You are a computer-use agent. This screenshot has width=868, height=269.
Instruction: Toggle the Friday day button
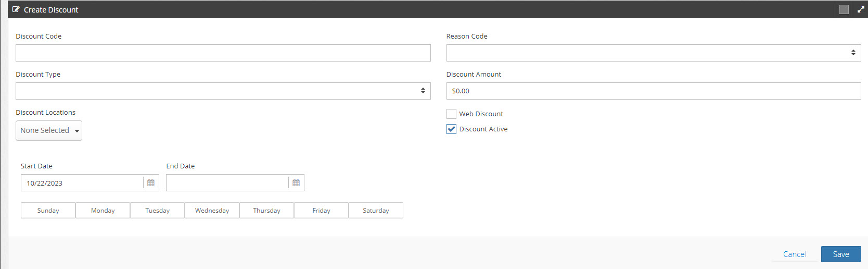click(321, 211)
